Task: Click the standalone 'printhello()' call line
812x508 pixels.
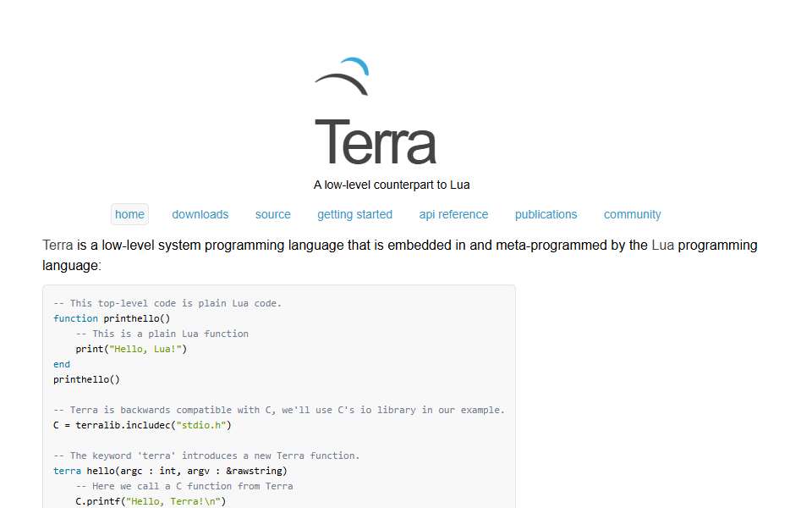Action: tap(86, 379)
